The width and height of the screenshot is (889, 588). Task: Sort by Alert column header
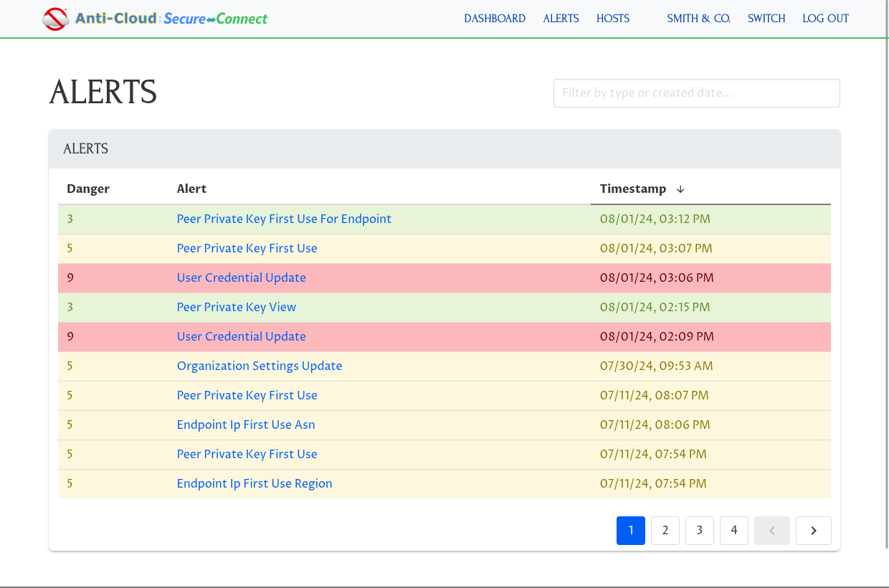(191, 189)
